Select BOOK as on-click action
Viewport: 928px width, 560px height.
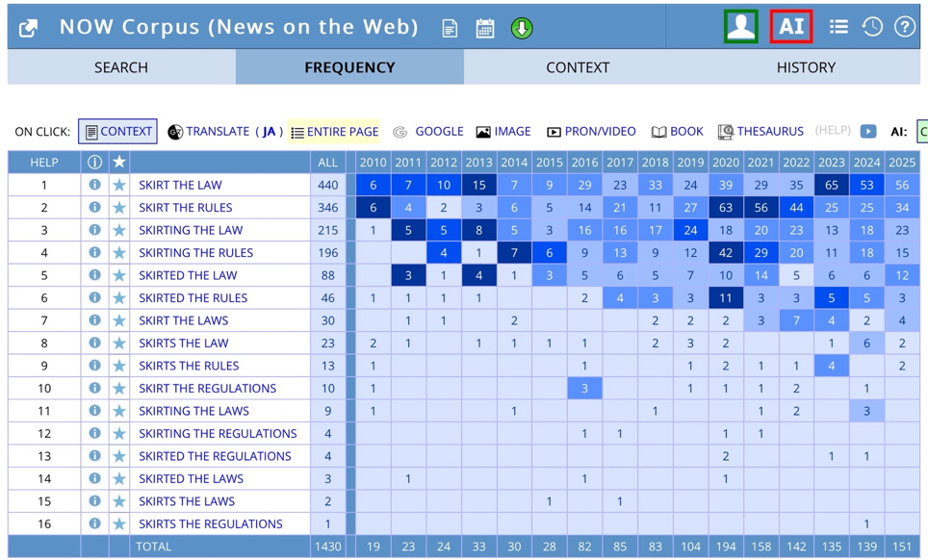pyautogui.click(x=678, y=131)
